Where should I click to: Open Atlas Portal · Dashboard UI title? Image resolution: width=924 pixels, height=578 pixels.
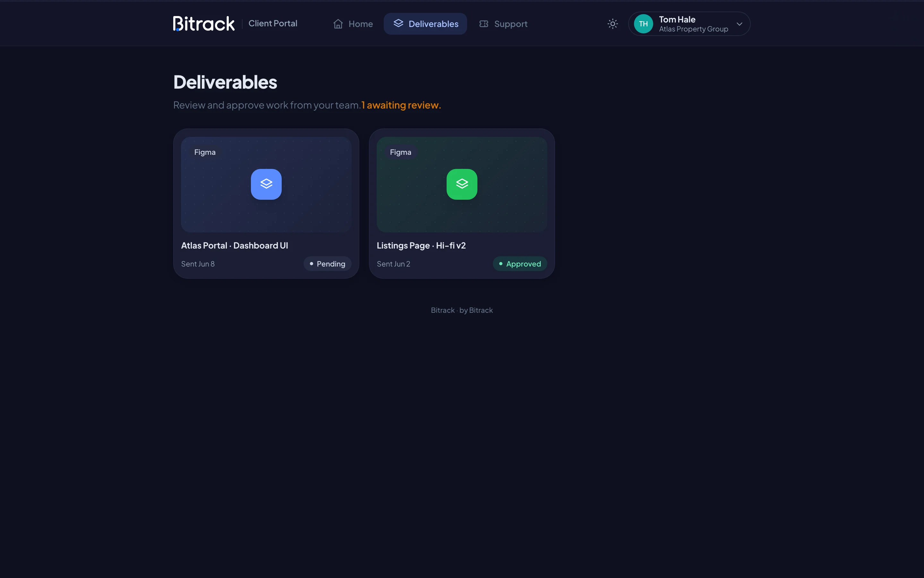pyautogui.click(x=235, y=245)
